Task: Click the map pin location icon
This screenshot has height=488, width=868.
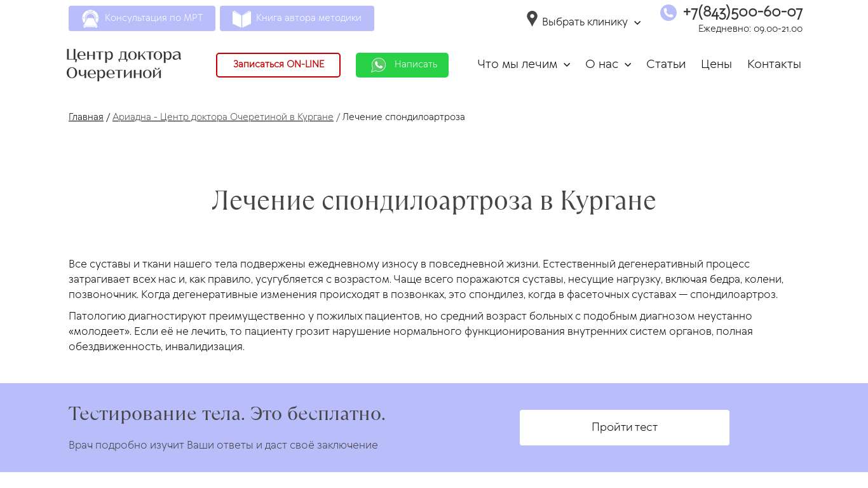Action: pos(532,19)
